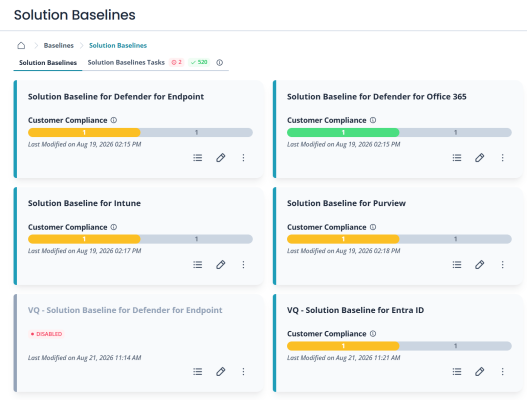This screenshot has width=527, height=400.
Task: Open VQ - Solution Baseline for Entra ID title
Action: pos(355,310)
